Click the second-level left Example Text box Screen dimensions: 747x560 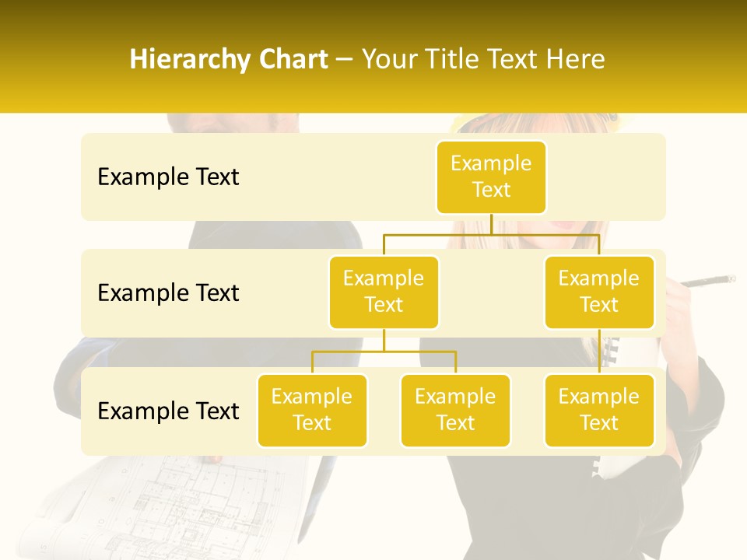[384, 292]
